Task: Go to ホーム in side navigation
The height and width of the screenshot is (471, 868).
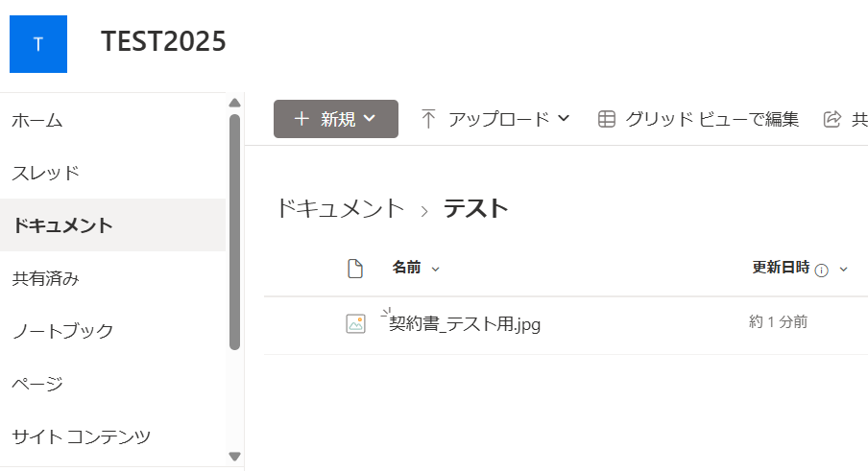Action: tap(36, 121)
